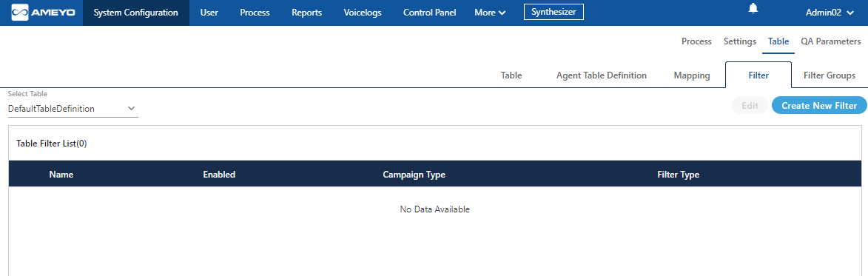Click Create New Filter
The height and width of the screenshot is (276, 868).
(x=819, y=106)
